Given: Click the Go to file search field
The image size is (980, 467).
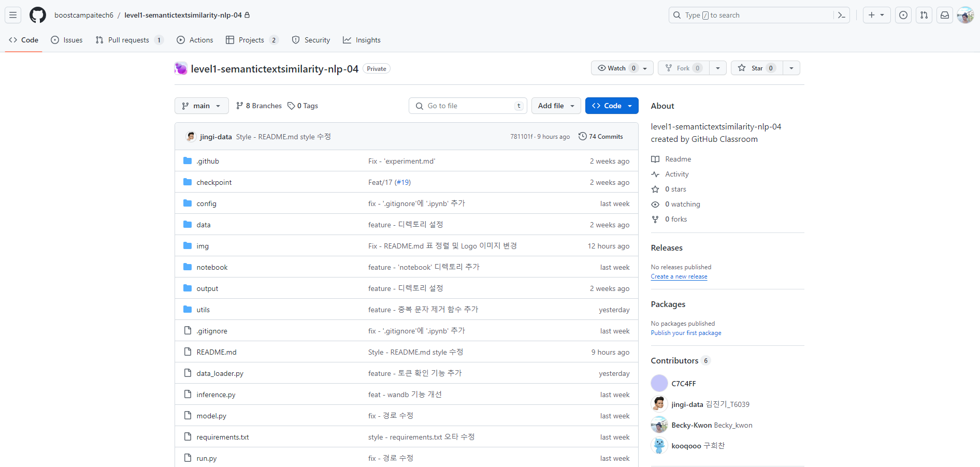Looking at the screenshot, I should coord(468,106).
